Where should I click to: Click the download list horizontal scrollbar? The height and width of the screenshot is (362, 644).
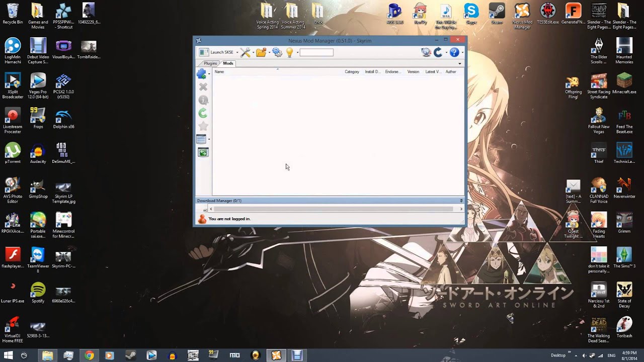pos(334,209)
